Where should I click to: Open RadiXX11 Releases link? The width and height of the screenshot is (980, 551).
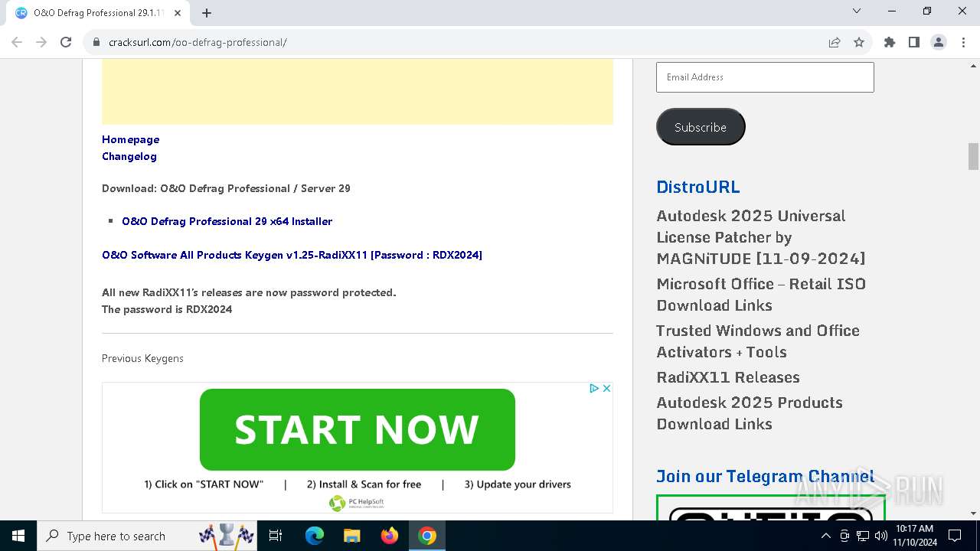point(728,377)
